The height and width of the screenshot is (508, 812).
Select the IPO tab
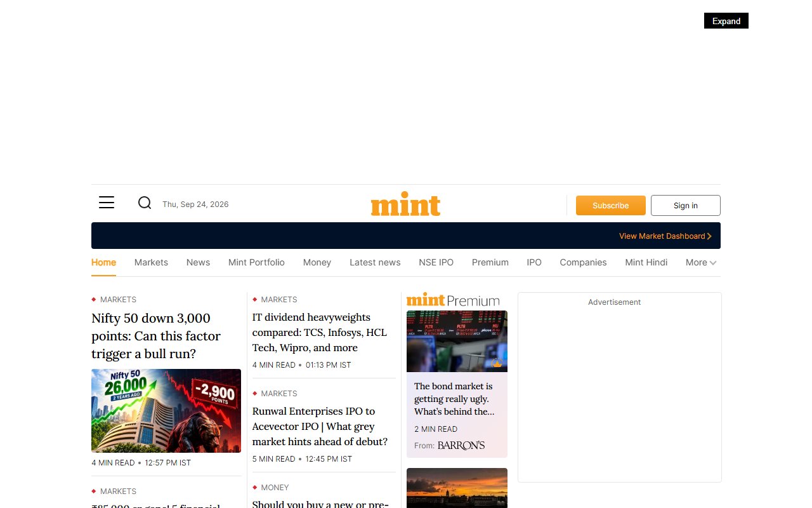(x=534, y=263)
